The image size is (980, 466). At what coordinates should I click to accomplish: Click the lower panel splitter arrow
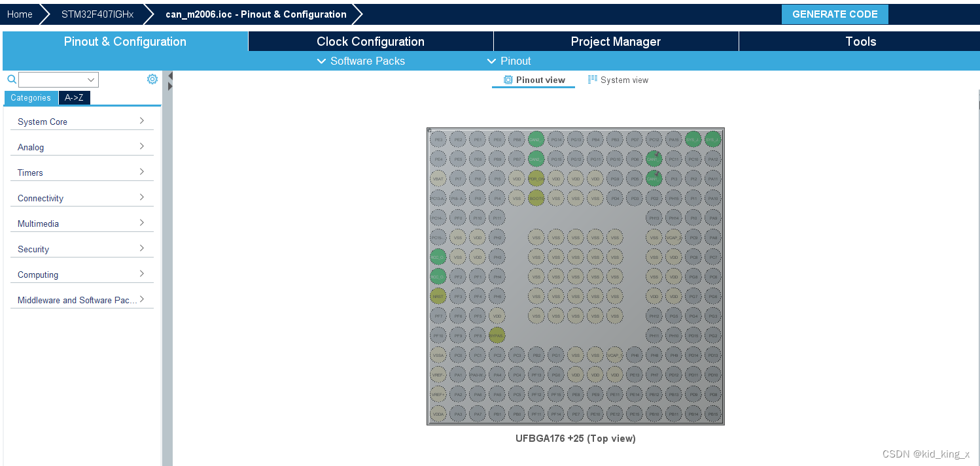point(170,86)
